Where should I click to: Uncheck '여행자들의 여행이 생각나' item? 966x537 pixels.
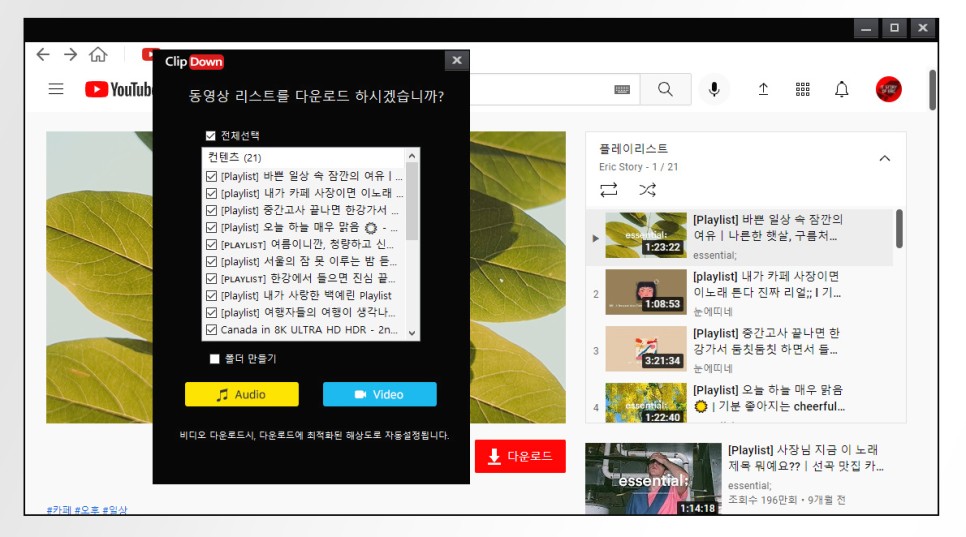pos(211,313)
